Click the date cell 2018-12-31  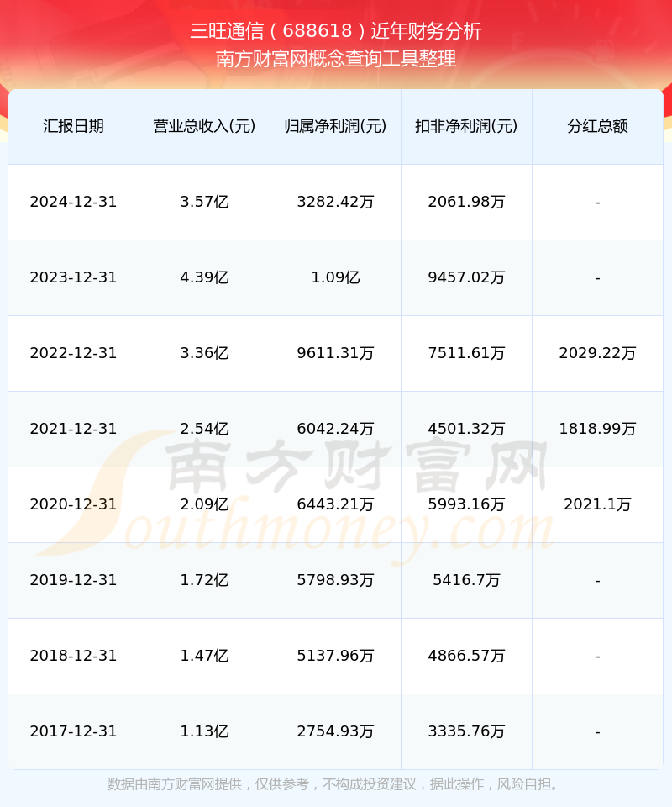pos(74,656)
